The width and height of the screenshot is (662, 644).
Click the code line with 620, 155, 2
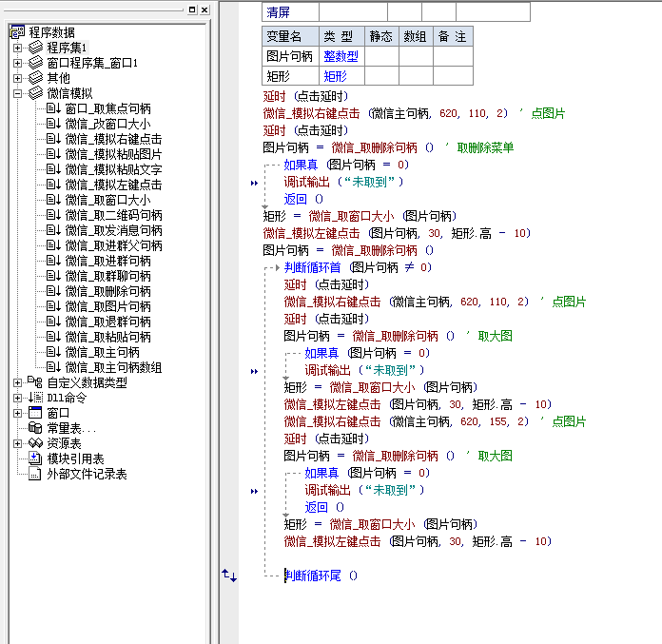(435, 421)
